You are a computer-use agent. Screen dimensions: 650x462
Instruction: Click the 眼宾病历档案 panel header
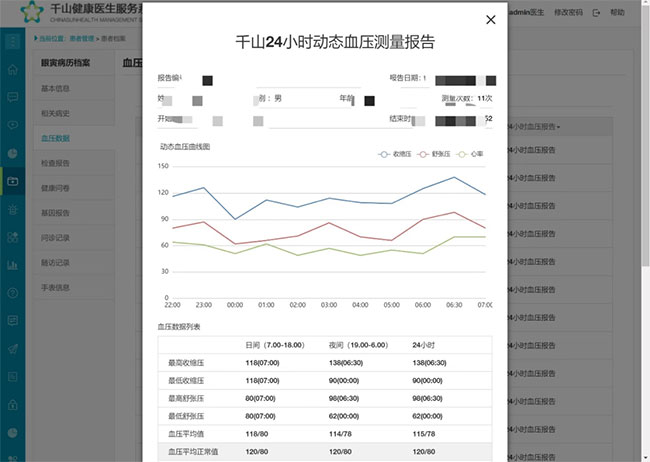[65, 63]
